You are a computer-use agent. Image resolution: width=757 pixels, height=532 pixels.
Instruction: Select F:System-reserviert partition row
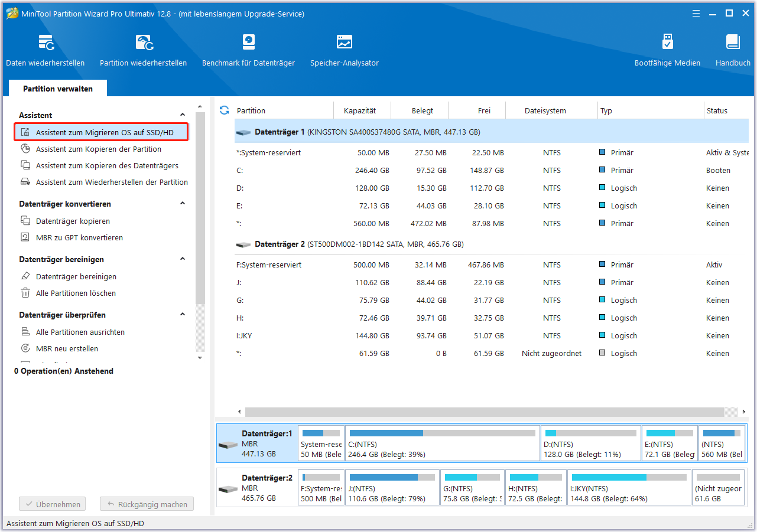(x=491, y=265)
